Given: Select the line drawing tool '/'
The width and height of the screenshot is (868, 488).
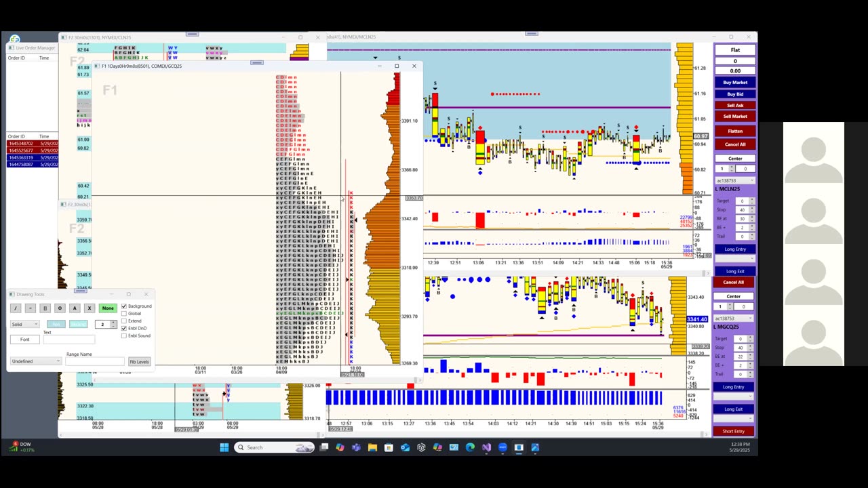Looking at the screenshot, I should point(16,308).
